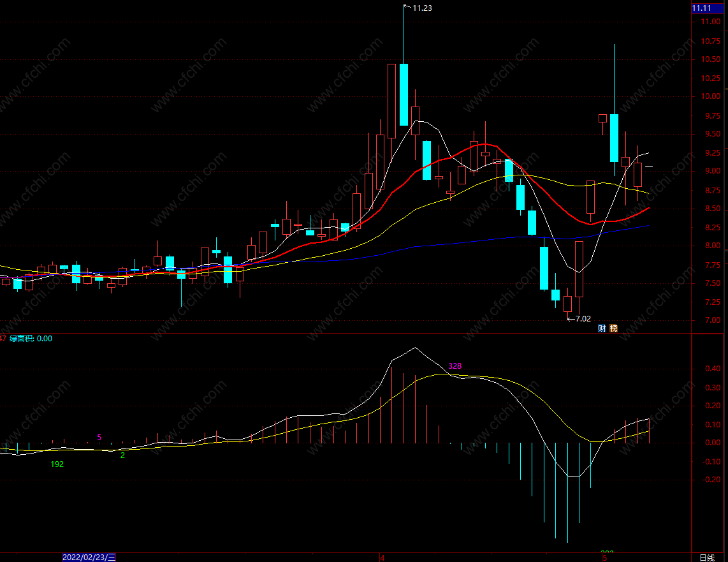Image resolution: width=728 pixels, height=562 pixels.
Task: Click the magenta 5 indicator label
Action: tap(99, 437)
